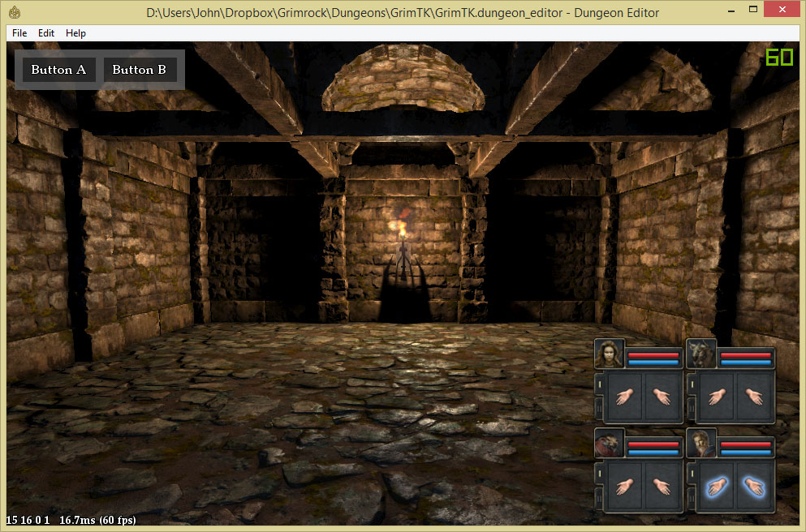Minimize the Dungeon Editor window
The width and height of the screenshot is (806, 532).
click(x=731, y=11)
